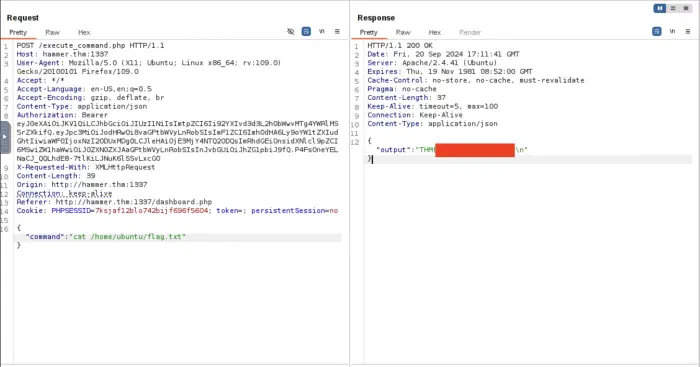Click the PHPSESSID cookie value
Screen dimensions: 700x367
[152, 211]
